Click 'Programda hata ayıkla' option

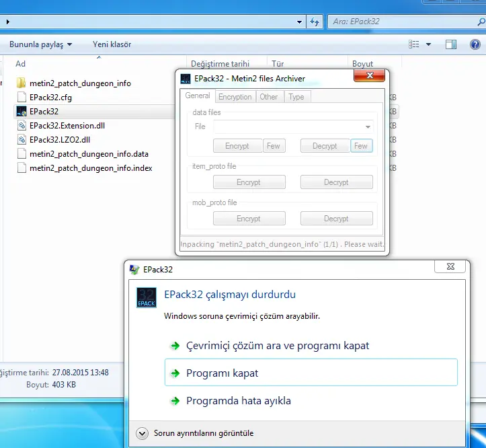click(x=238, y=401)
